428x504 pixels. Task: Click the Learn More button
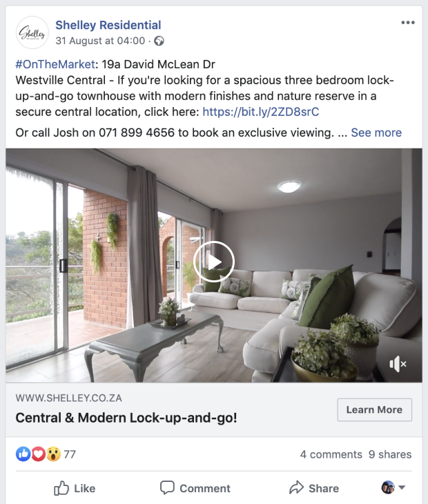click(x=374, y=410)
